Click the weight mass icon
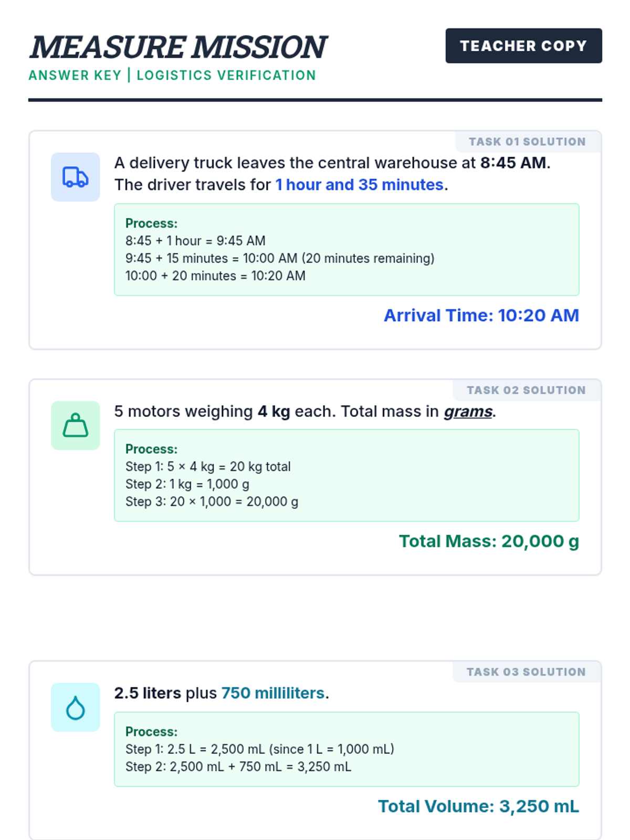 pyautogui.click(x=75, y=425)
